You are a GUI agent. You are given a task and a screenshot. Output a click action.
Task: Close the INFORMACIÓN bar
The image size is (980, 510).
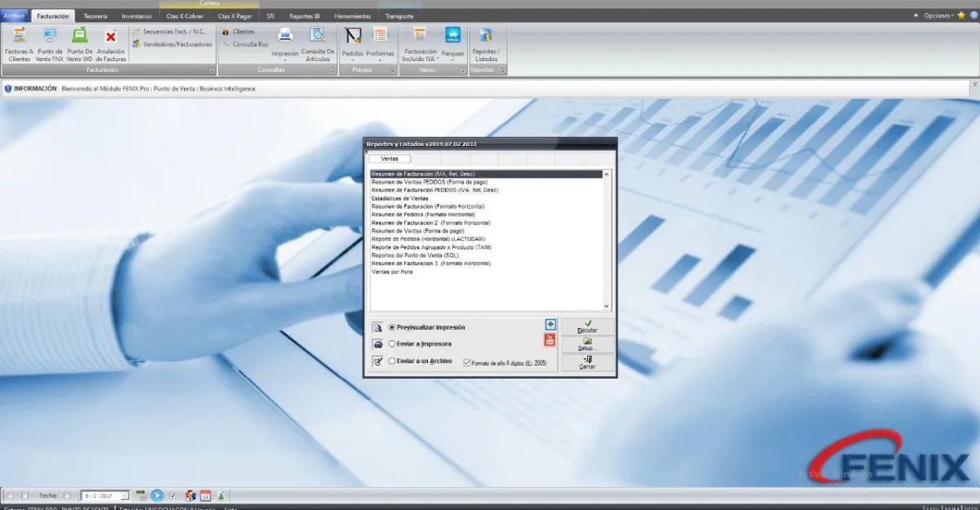click(x=974, y=85)
